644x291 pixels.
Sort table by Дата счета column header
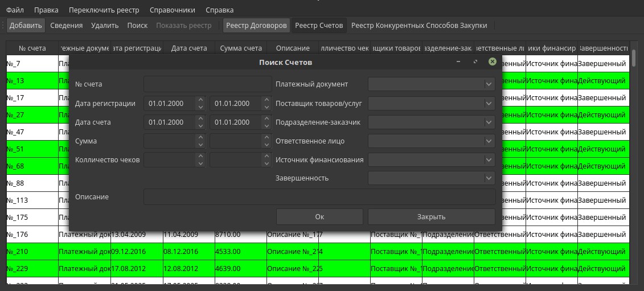(189, 48)
